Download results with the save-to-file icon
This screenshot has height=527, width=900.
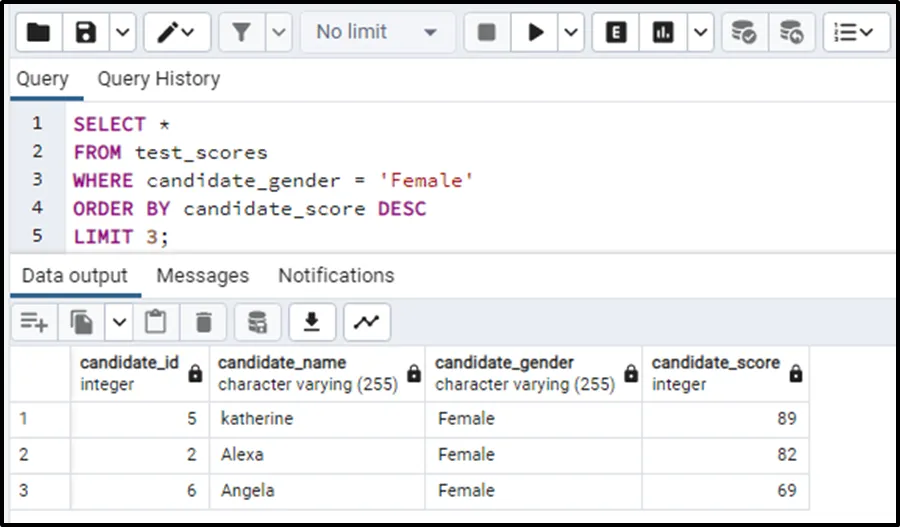tap(312, 322)
